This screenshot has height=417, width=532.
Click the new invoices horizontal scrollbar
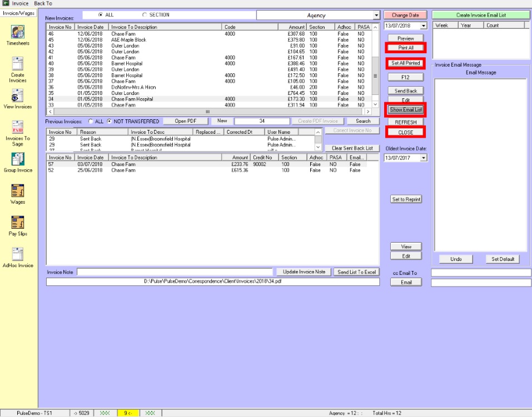(208, 112)
